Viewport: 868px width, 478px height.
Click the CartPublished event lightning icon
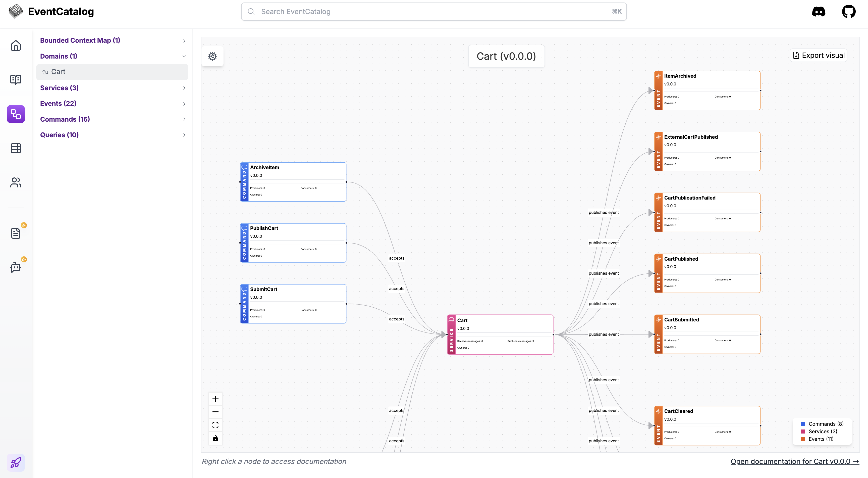(659, 259)
